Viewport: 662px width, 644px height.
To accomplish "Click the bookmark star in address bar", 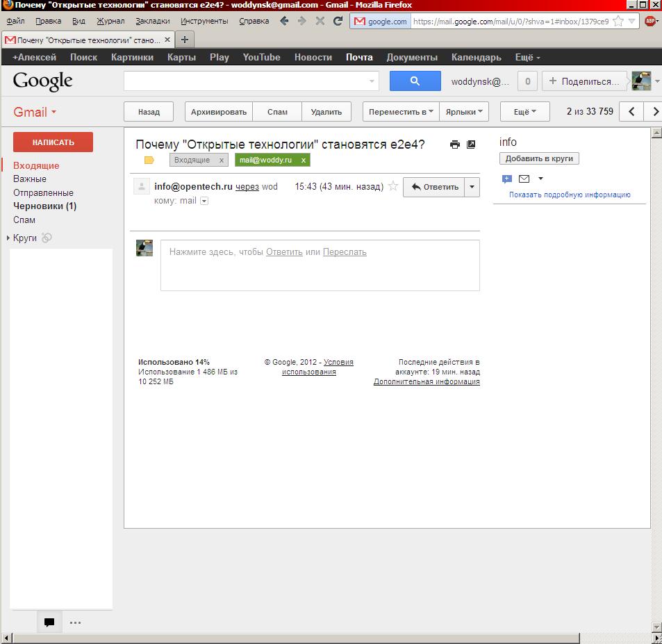I will 618,21.
